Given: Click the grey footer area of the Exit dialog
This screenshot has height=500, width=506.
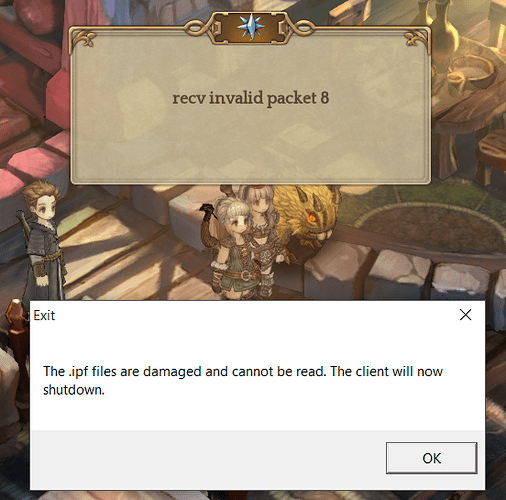Looking at the screenshot, I should pyautogui.click(x=207, y=459).
